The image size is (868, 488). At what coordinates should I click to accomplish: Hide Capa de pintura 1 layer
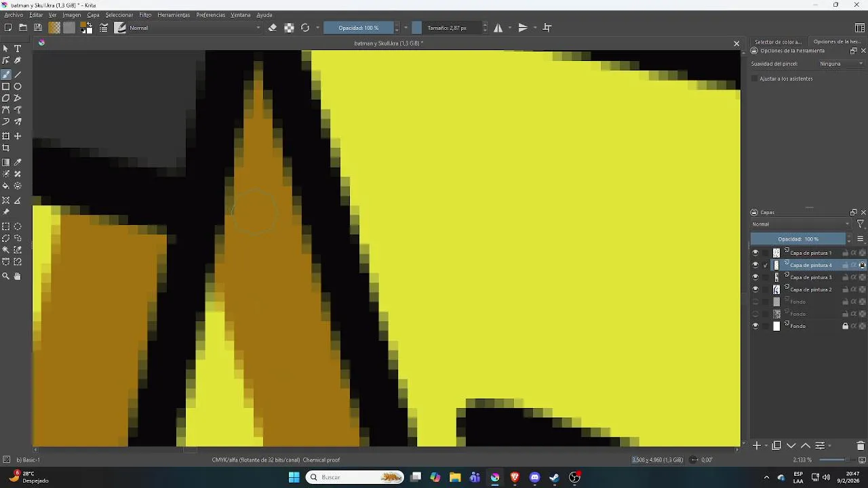coord(755,253)
